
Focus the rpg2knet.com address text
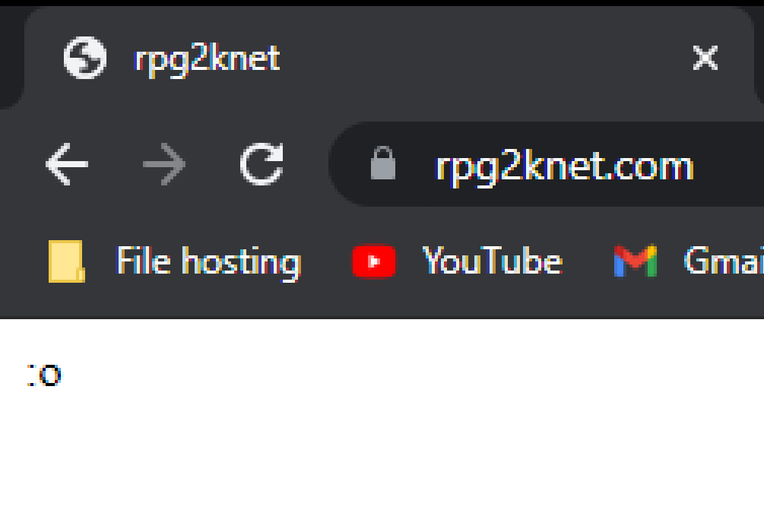tap(564, 168)
